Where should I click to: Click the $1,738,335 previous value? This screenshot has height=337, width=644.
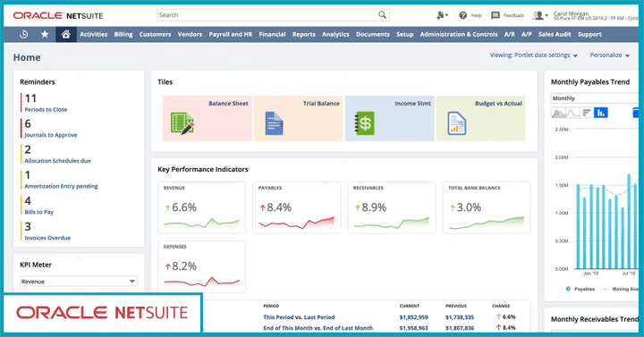click(x=460, y=317)
